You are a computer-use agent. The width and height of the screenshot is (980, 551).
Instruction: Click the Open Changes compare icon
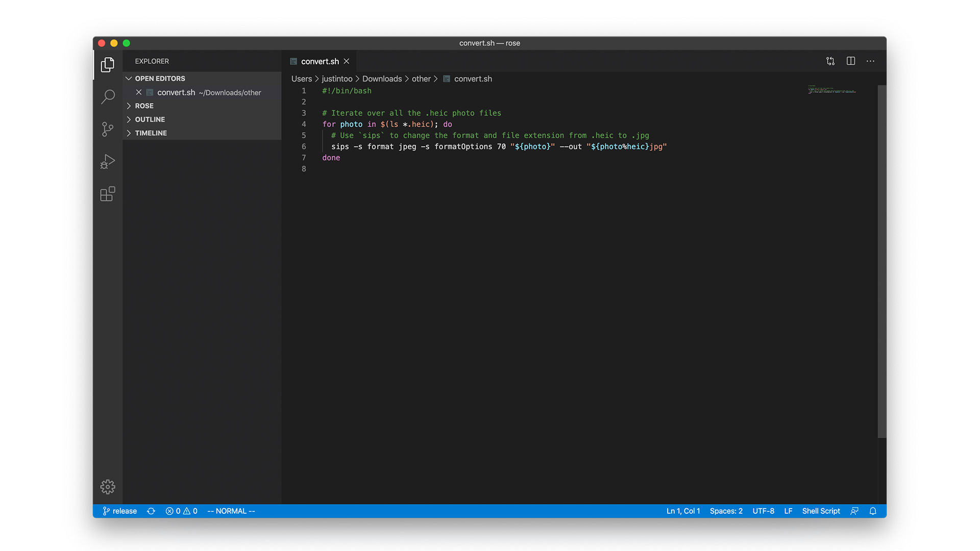point(830,61)
